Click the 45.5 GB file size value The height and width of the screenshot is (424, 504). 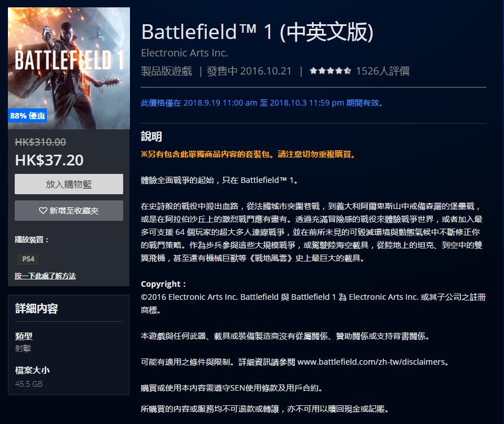[x=29, y=384]
